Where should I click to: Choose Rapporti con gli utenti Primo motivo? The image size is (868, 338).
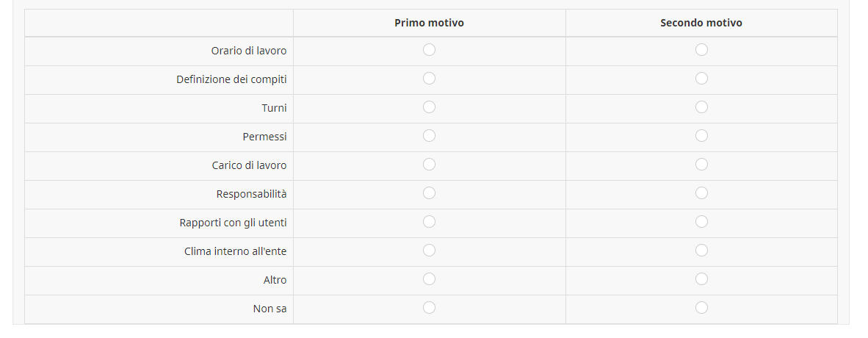[x=430, y=222]
